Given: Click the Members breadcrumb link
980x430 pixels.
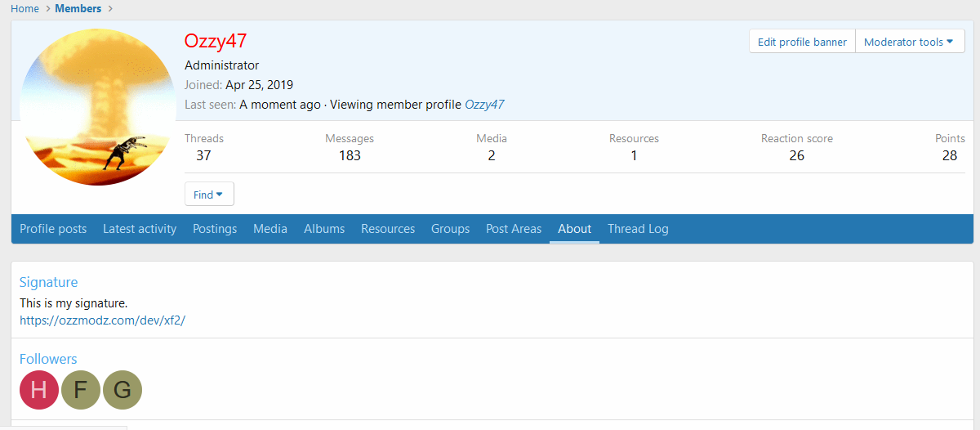Looking at the screenshot, I should coord(78,8).
